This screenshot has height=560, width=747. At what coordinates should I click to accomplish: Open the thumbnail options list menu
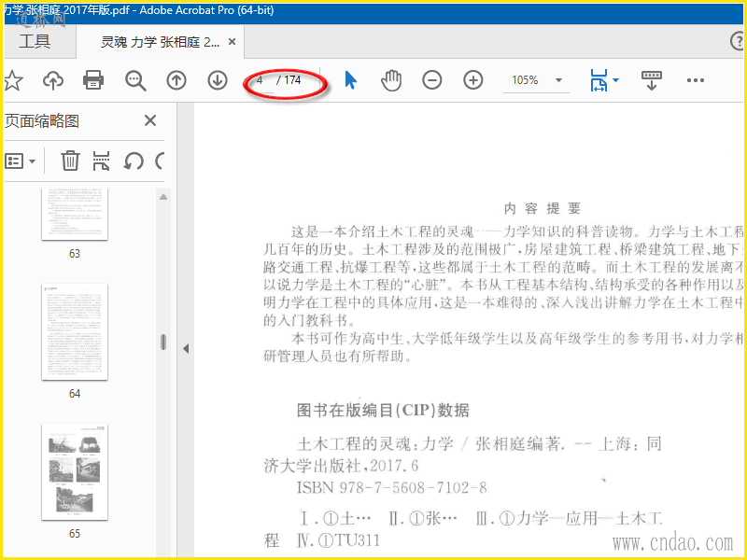[x=20, y=161]
